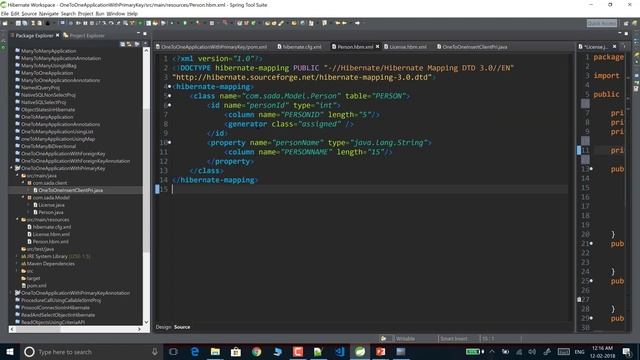Collapse the src/main/java folder

[x=18, y=176]
